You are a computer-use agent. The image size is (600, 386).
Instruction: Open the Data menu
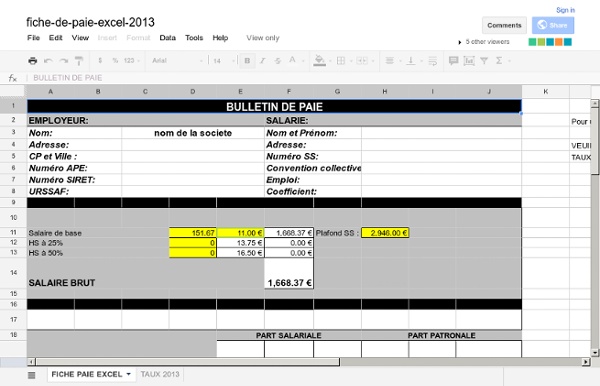click(168, 38)
